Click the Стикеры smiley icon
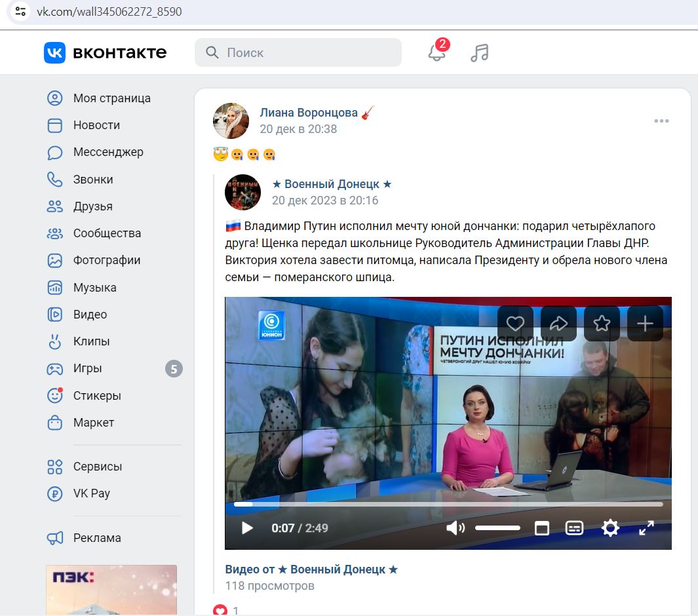Screen dimensions: 698x616 55,395
